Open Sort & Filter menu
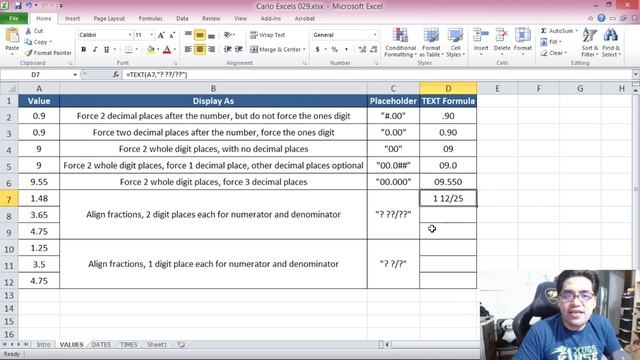The image size is (640, 360). coord(589,42)
